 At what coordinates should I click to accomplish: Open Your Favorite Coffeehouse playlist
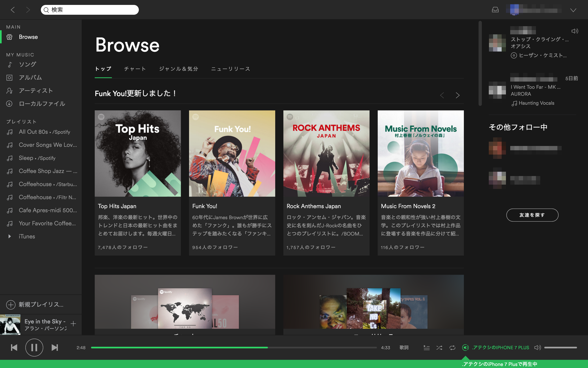[47, 223]
